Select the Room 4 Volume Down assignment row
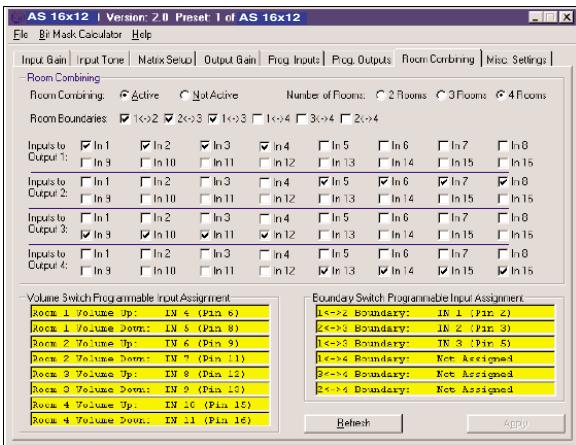This screenshot has width=576, height=445. (x=150, y=420)
